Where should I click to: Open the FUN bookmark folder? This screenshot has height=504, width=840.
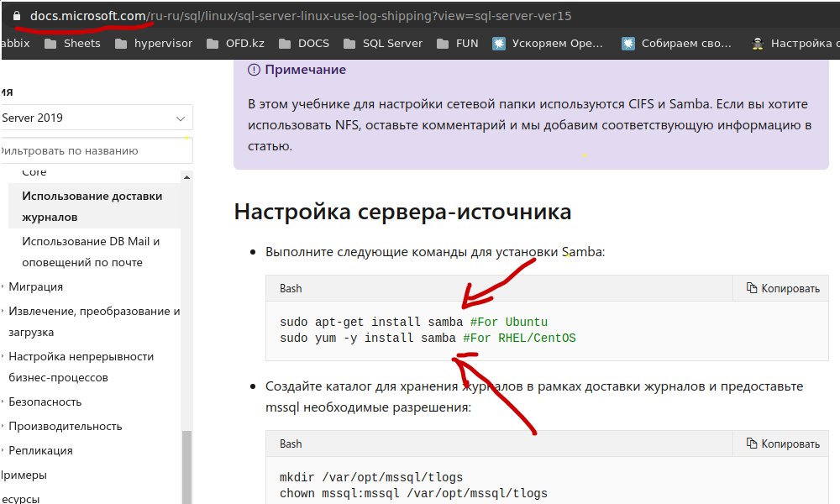point(458,44)
